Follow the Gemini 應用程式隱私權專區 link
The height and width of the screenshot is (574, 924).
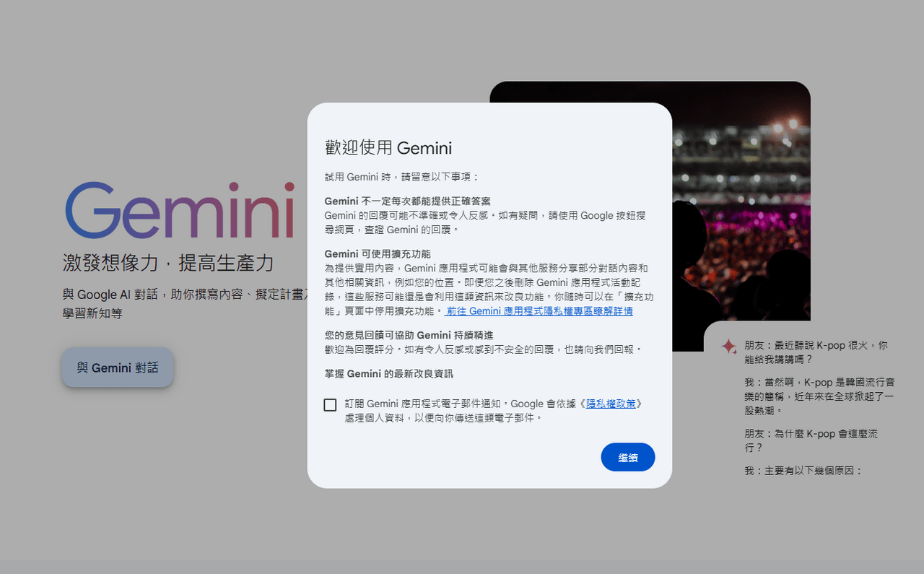tap(538, 310)
